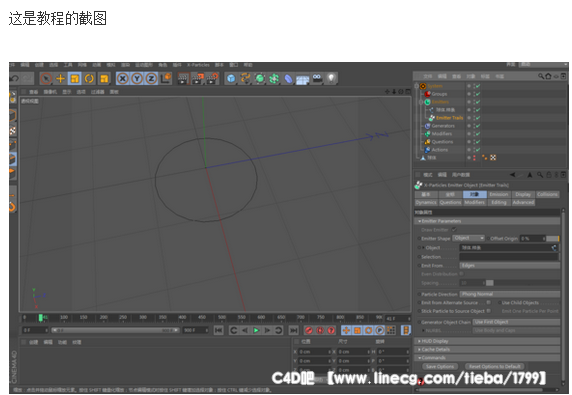Toggle the Z axis lock
Image resolution: width=572 pixels, height=395 pixels.
click(x=151, y=78)
